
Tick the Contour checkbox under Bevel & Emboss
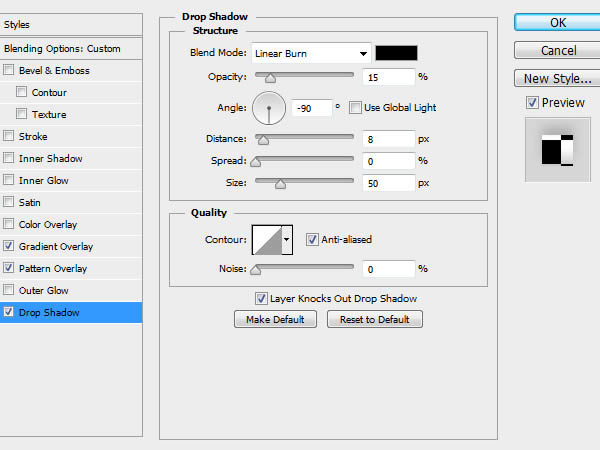(x=21, y=92)
